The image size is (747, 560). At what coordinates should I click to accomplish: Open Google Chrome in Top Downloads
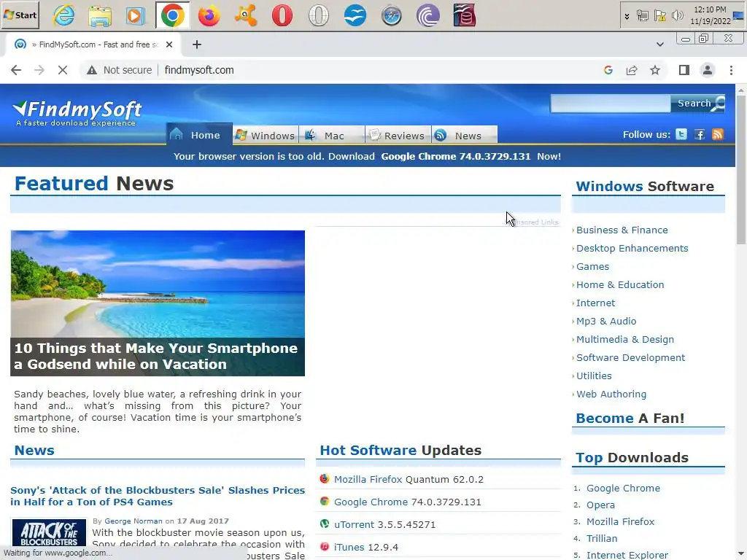623,488
